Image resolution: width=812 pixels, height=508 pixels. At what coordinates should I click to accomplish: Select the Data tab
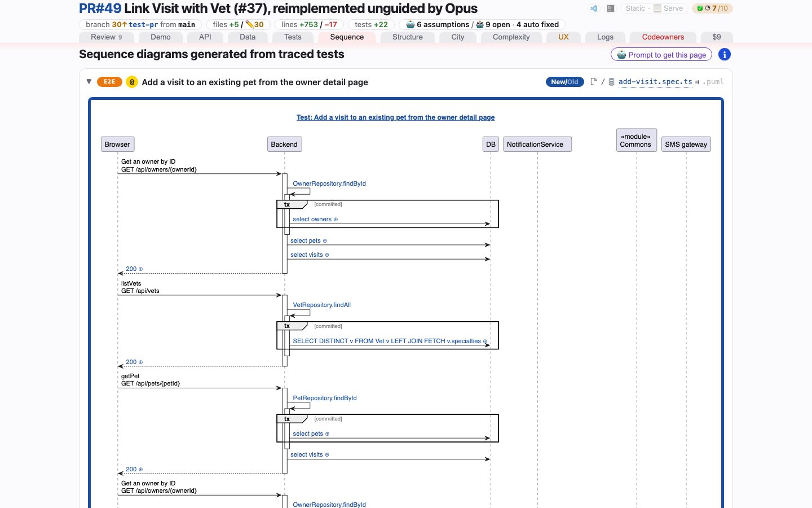coord(248,37)
